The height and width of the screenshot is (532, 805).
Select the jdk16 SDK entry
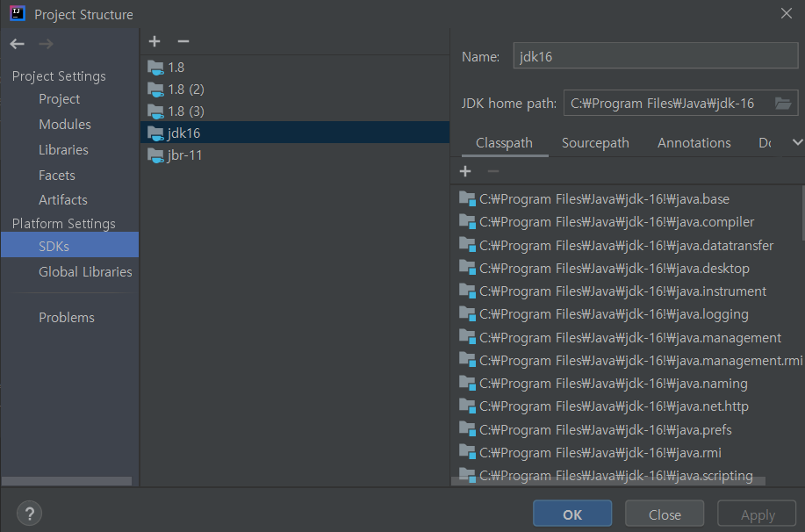tap(295, 133)
